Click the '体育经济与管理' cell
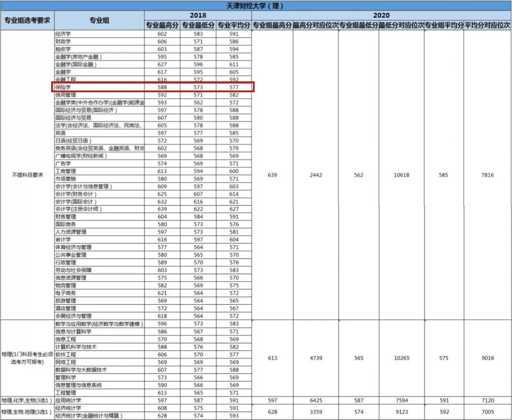The width and height of the screenshot is (512, 420). pyautogui.click(x=99, y=247)
